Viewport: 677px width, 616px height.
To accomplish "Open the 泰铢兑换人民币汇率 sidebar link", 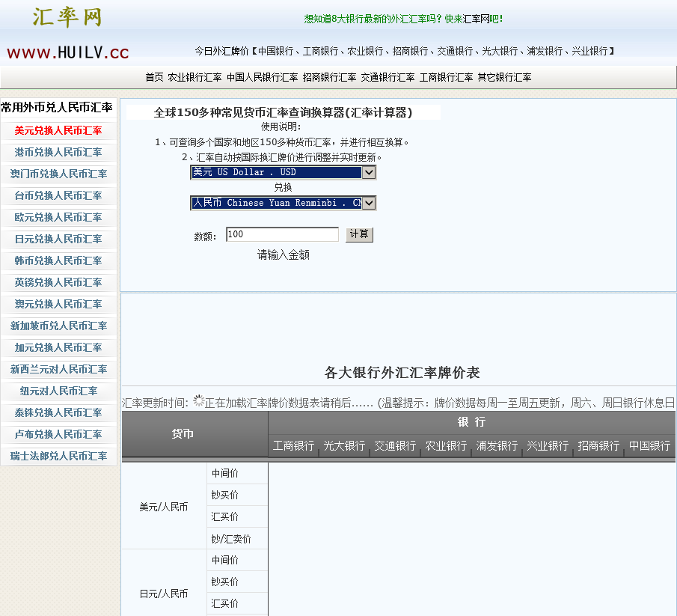I will (x=58, y=412).
